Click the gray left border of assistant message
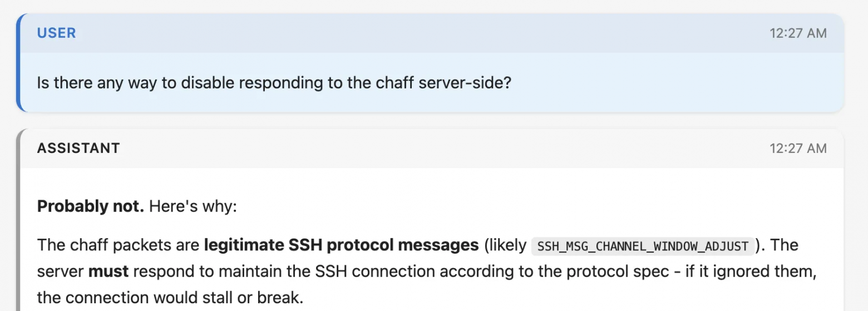 click(x=18, y=223)
